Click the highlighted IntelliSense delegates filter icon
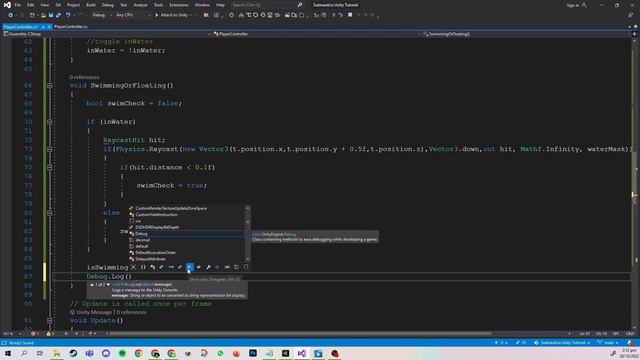 tap(189, 267)
